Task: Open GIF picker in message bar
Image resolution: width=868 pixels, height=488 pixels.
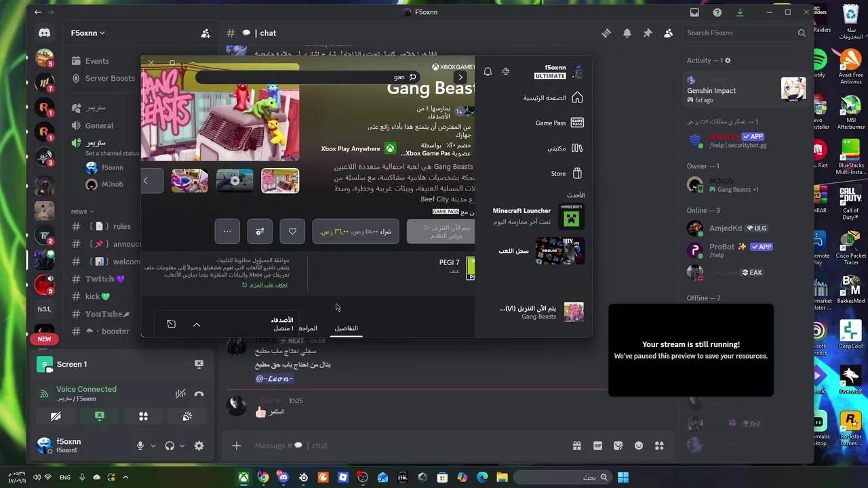Action: pos(597,445)
